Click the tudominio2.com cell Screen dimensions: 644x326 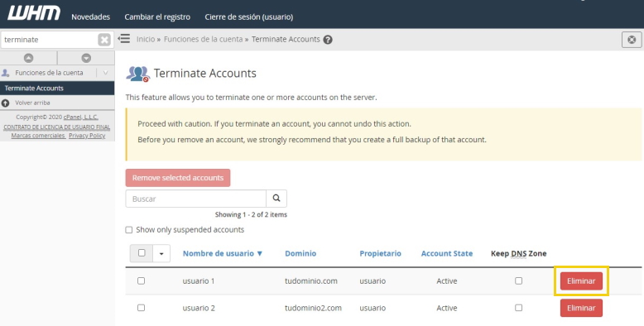[314, 308]
